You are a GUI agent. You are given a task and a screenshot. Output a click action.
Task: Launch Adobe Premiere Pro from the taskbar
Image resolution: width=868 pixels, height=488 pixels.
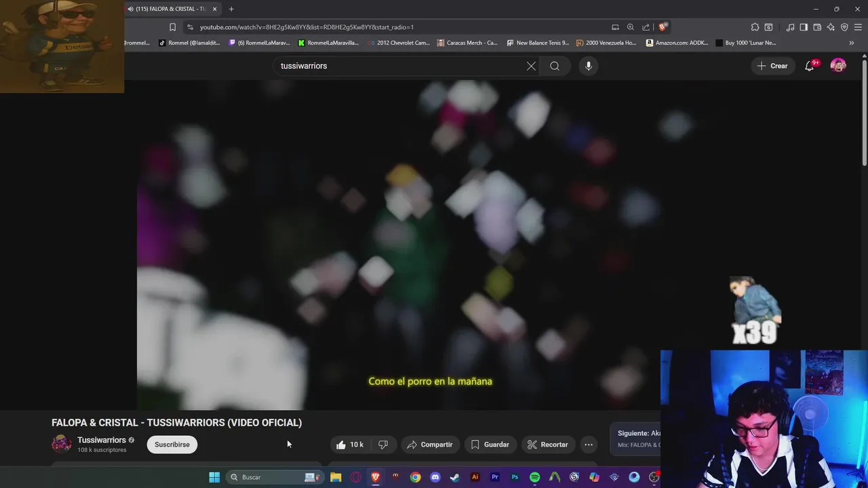click(x=495, y=477)
